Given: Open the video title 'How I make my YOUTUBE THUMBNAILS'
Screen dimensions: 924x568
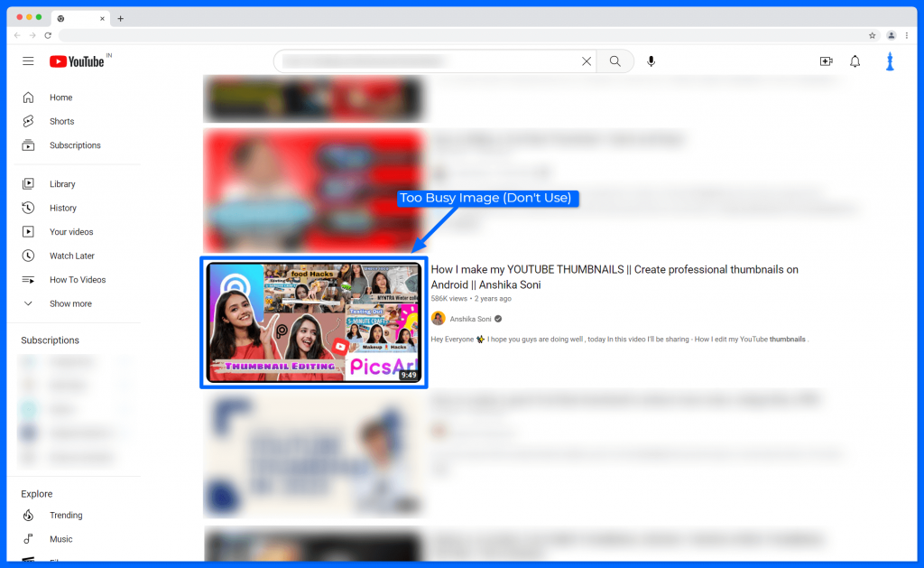Looking at the screenshot, I should (x=614, y=277).
